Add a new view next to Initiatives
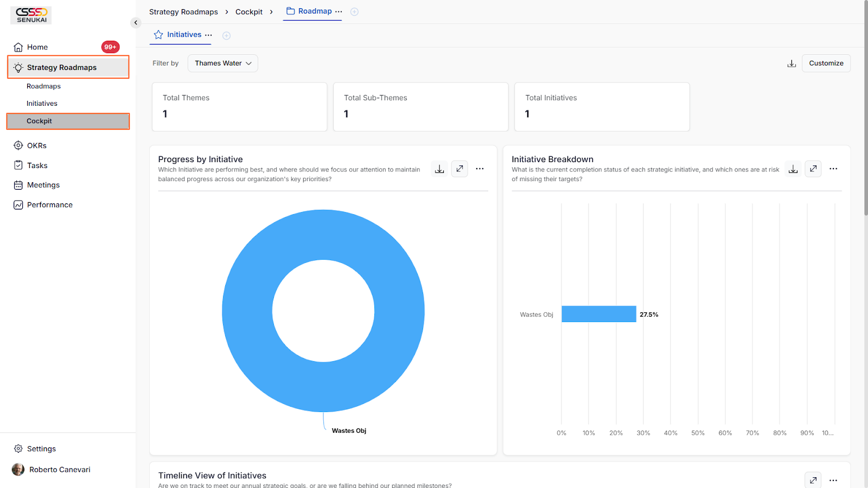This screenshot has width=868, height=488. pos(227,36)
